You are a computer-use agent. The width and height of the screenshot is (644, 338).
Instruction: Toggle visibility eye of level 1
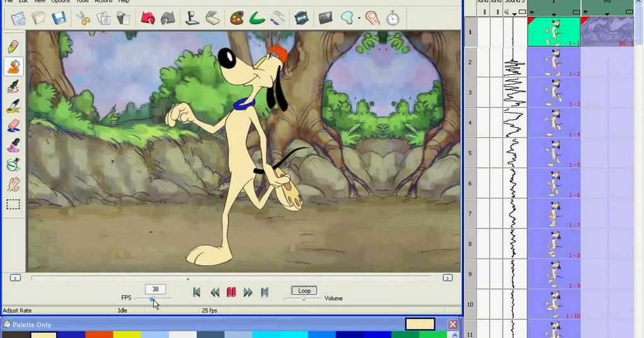pos(532,12)
